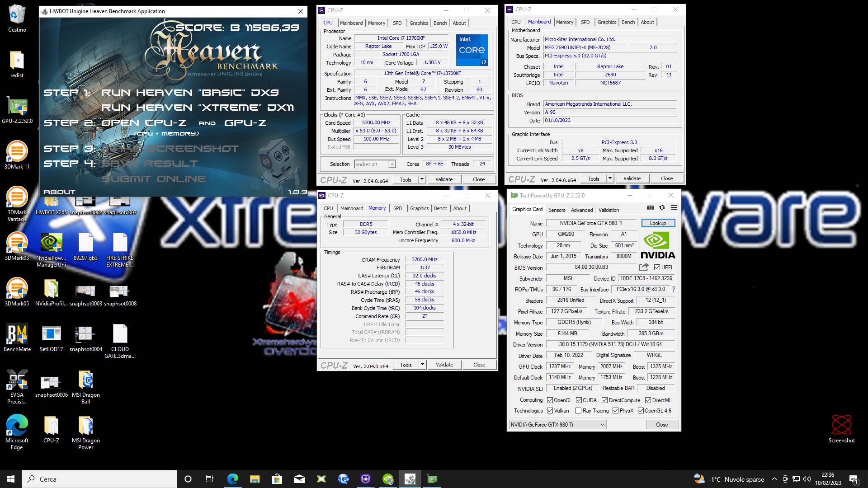Open the 3DMark 11 desktop shortcut
The image size is (868, 488).
pyautogui.click(x=17, y=155)
